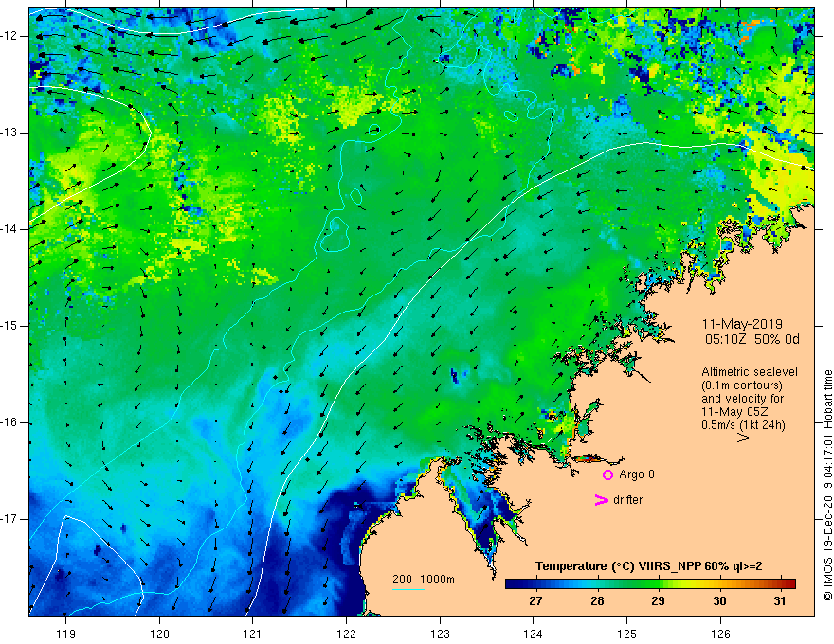Click the Altimetric sealevel label
The image size is (834, 644).
[x=750, y=372]
